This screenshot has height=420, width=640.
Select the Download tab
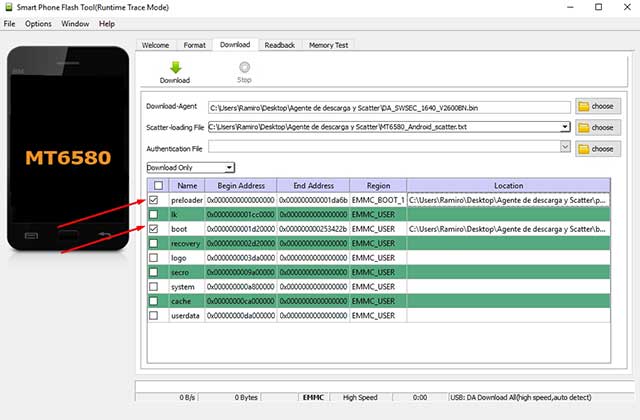tap(235, 44)
